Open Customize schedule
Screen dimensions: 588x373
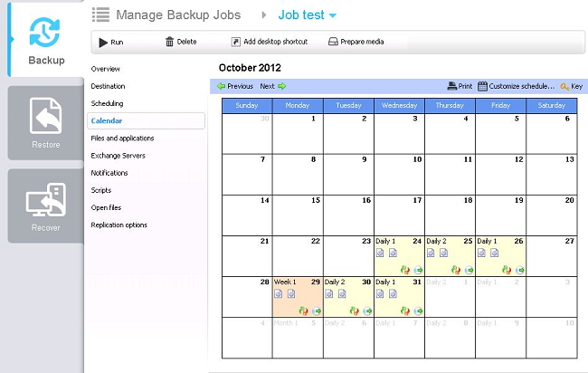coord(516,86)
